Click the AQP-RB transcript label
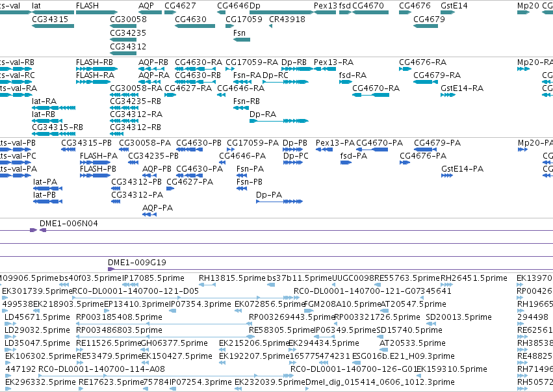This screenshot has height=392, width=553. click(x=153, y=62)
